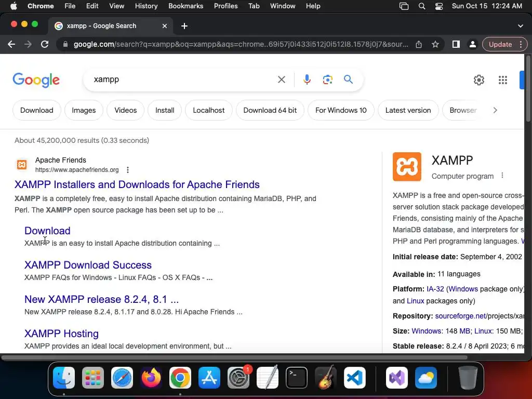The width and height of the screenshot is (532, 399).
Task: Open the Chrome side panel
Action: tap(456, 44)
